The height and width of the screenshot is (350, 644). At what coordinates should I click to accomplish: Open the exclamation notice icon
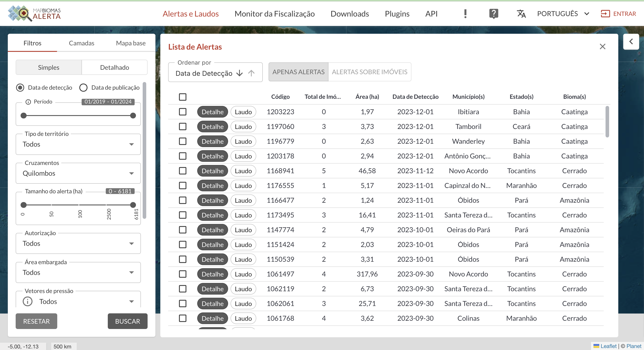(465, 13)
